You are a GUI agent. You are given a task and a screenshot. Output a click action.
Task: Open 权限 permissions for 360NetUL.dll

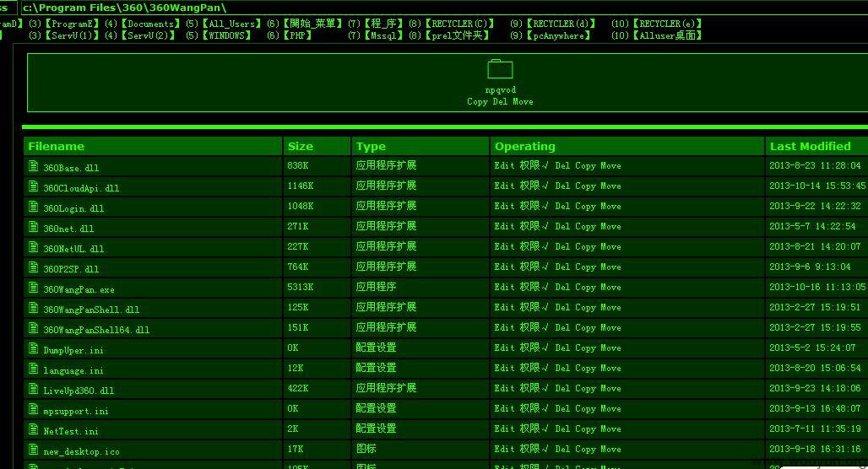(x=534, y=246)
